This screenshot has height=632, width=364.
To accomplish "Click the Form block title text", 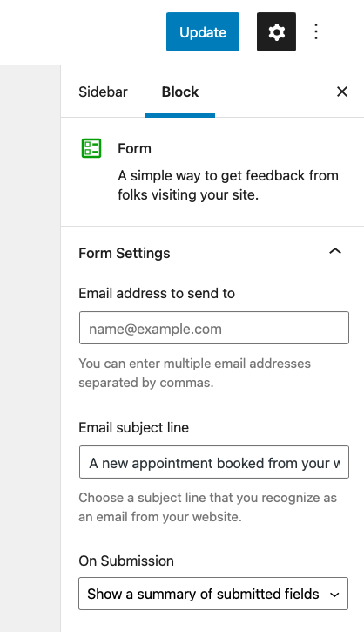I will pos(134,148).
